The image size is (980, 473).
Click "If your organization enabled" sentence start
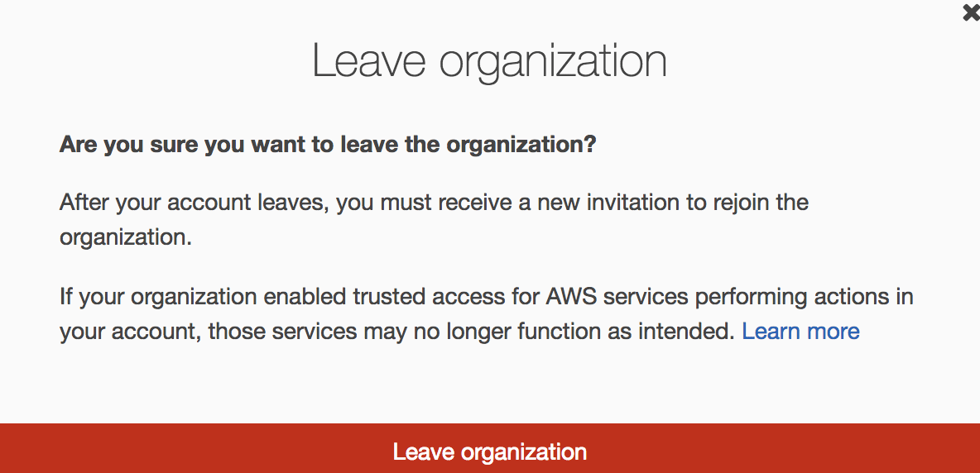(203, 296)
